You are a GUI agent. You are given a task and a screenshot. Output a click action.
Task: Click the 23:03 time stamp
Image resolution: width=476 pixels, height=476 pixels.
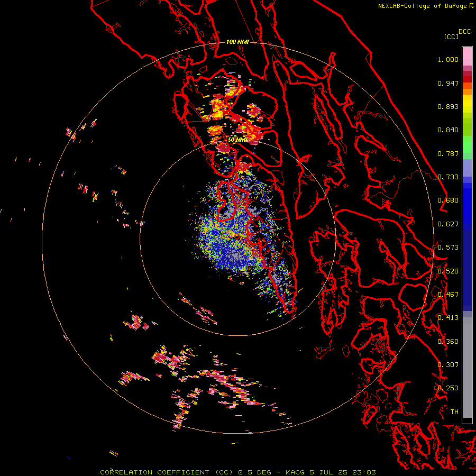click(x=364, y=472)
